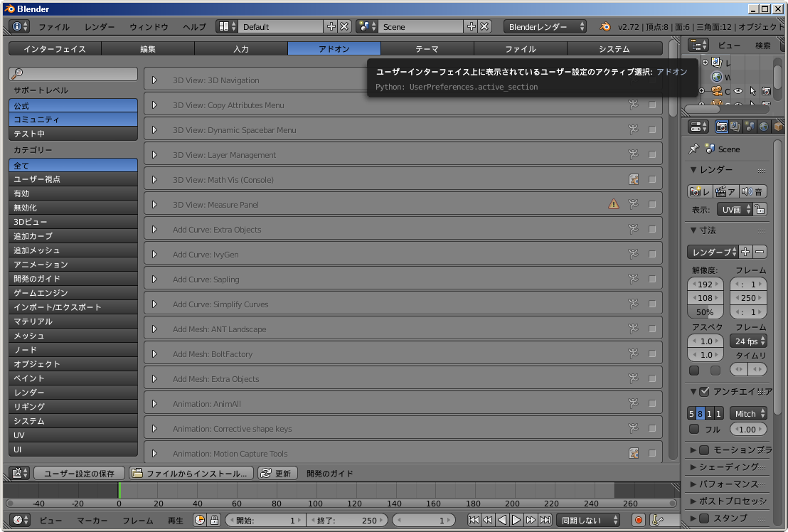
Task: Enable the Dynamic Spacebar Menu addon
Action: point(652,129)
